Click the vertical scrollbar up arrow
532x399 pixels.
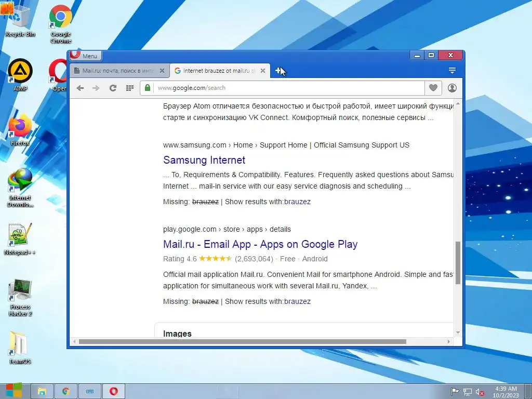pos(458,103)
